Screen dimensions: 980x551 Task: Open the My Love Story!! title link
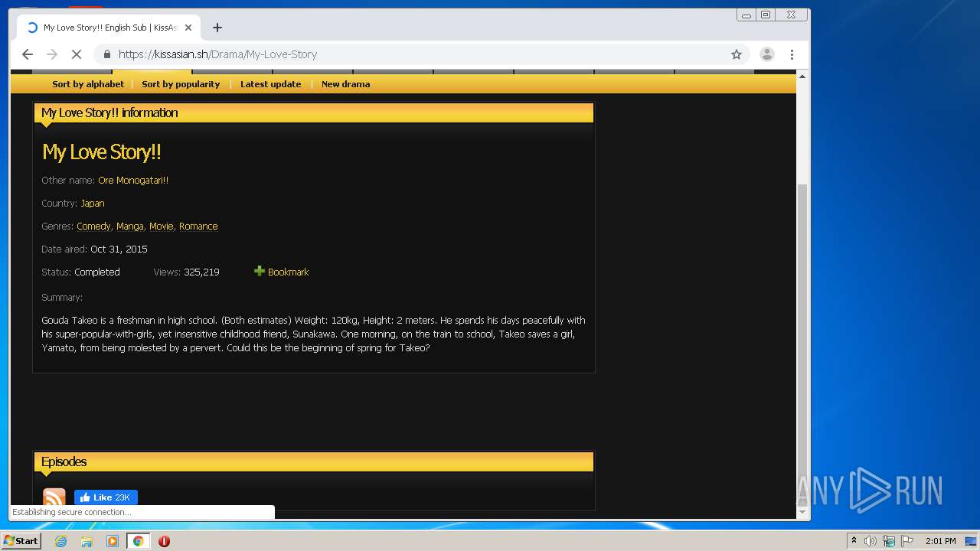point(102,152)
